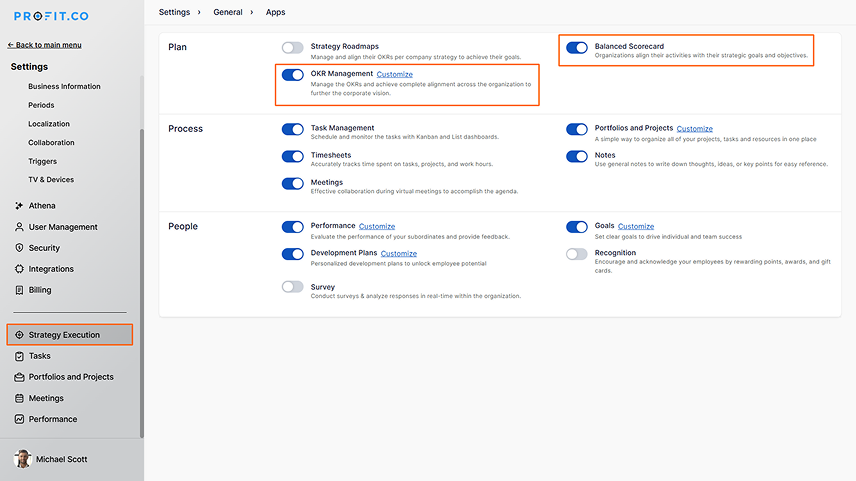Open Business Information settings

64,86
